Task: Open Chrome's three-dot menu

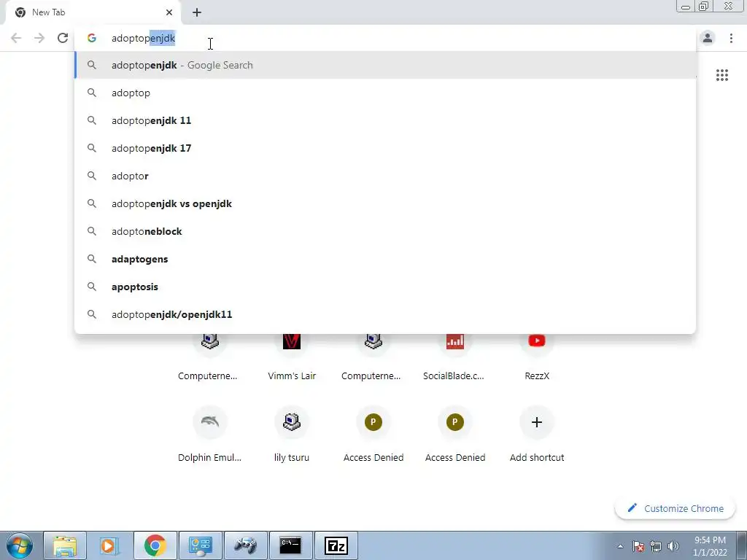Action: (731, 38)
